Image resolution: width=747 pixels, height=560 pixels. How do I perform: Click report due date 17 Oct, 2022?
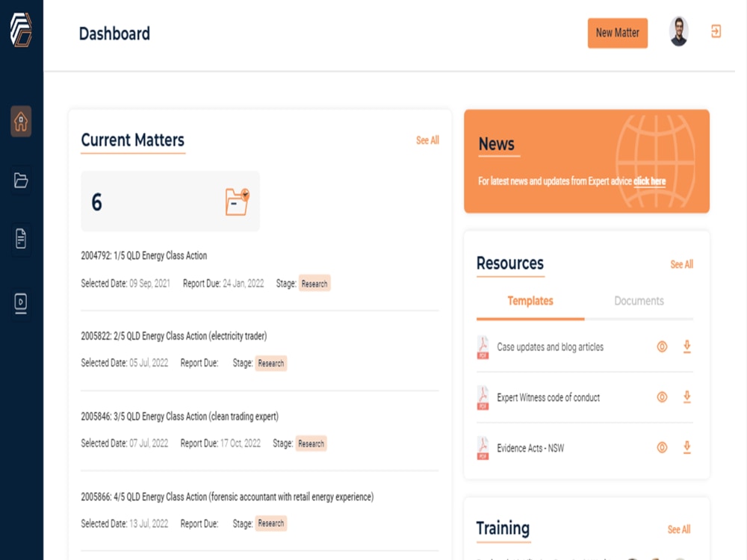click(241, 444)
